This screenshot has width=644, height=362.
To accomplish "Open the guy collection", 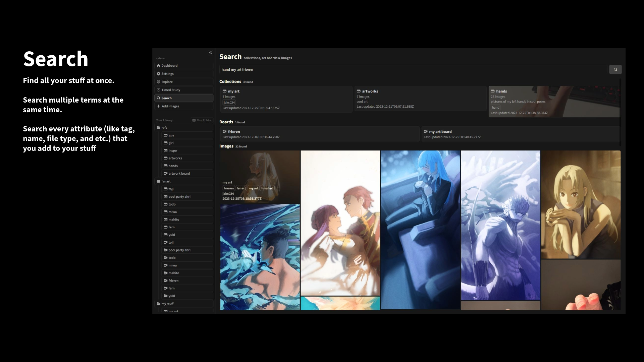I will tap(188, 135).
